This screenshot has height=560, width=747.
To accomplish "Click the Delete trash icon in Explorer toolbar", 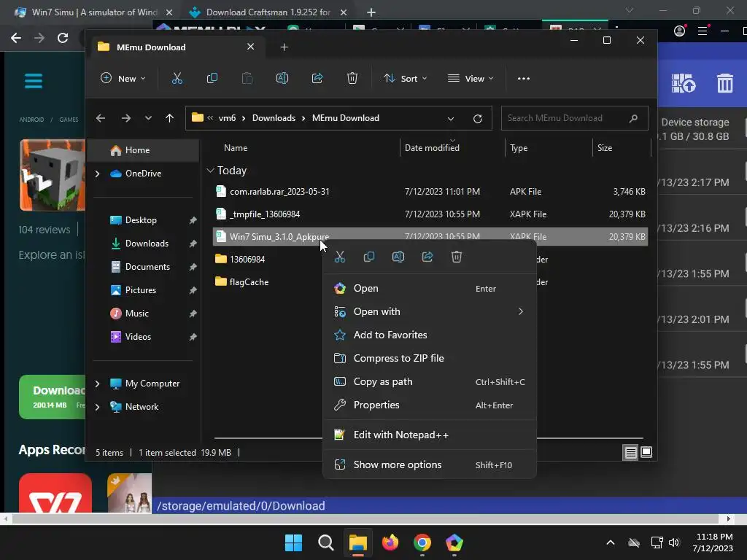I will pos(352,79).
